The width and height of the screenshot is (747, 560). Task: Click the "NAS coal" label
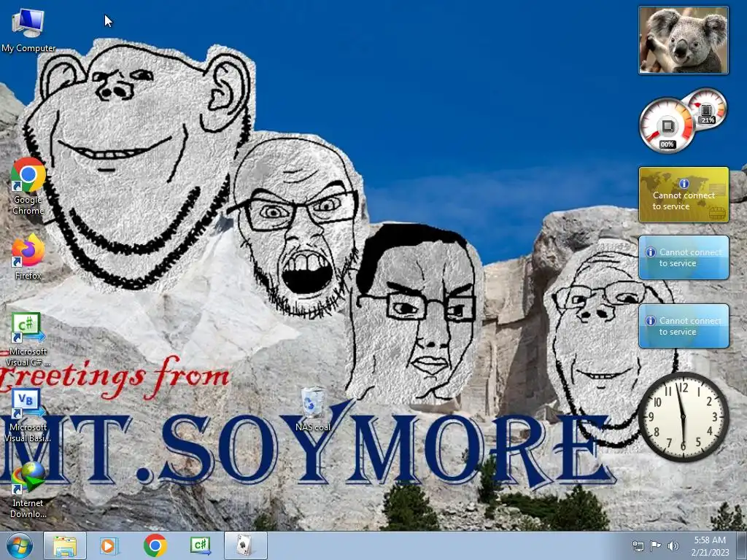click(x=312, y=427)
